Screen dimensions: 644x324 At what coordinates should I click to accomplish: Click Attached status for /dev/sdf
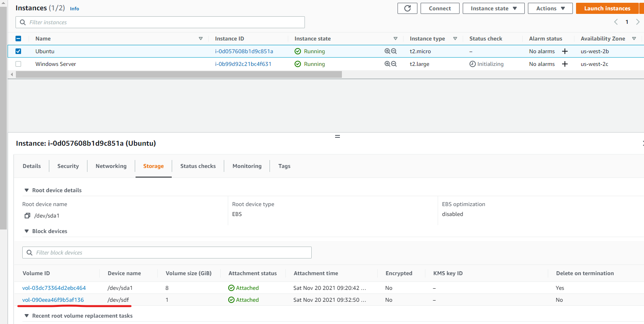243,300
